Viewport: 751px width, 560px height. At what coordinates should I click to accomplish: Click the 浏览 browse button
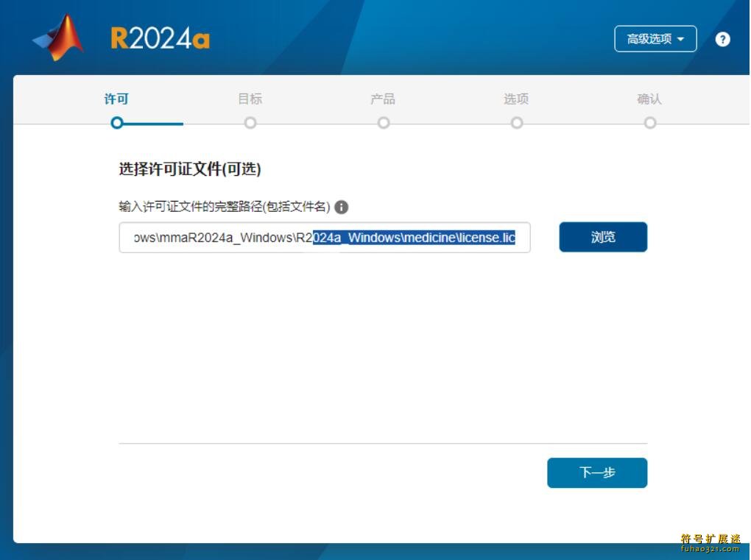point(603,237)
